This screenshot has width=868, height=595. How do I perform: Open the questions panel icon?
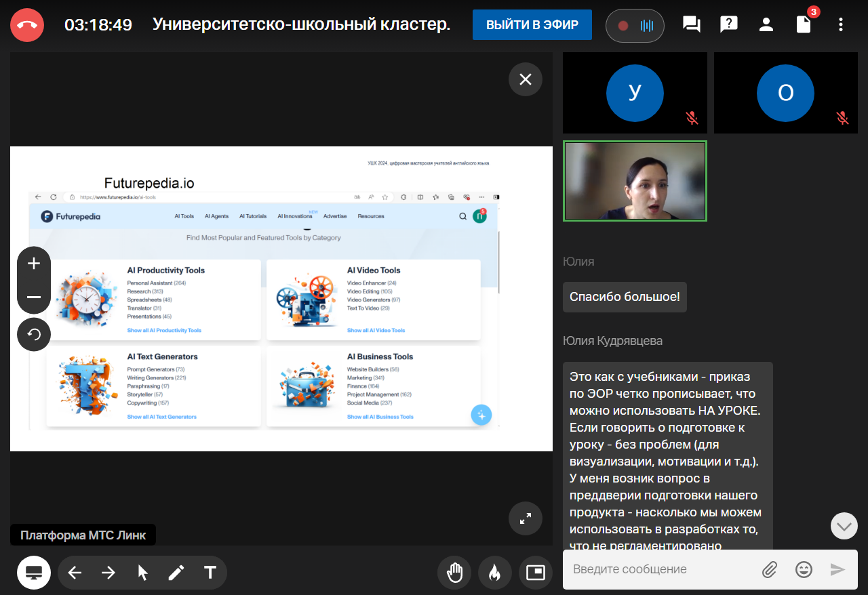tap(728, 25)
